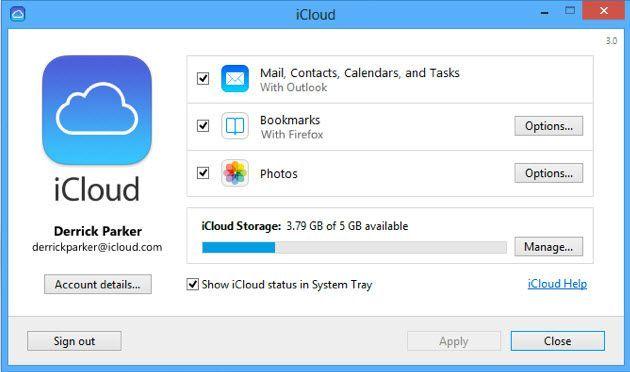This screenshot has height=372, width=630.
Task: Open Manage storage dialog
Action: click(548, 247)
